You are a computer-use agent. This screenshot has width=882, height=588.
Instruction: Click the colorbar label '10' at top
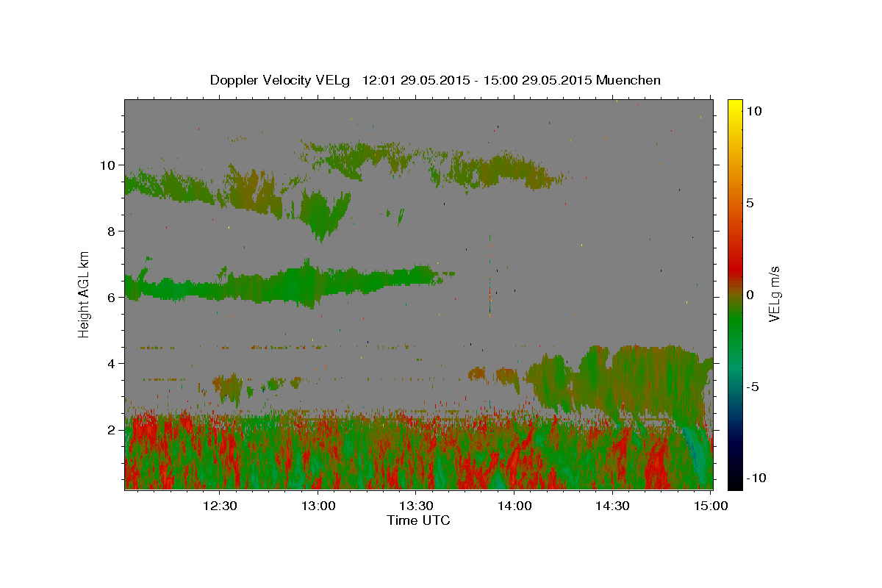pos(753,110)
